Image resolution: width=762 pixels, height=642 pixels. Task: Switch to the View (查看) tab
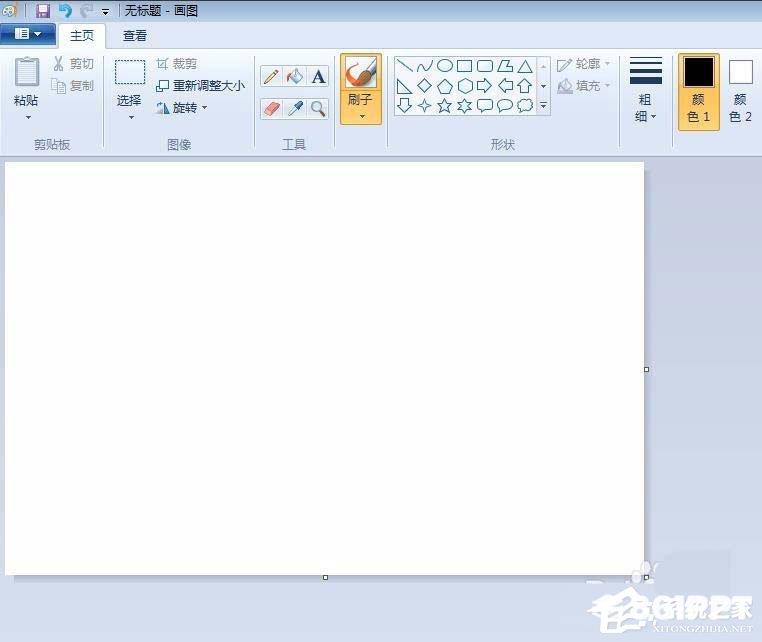pyautogui.click(x=135, y=35)
